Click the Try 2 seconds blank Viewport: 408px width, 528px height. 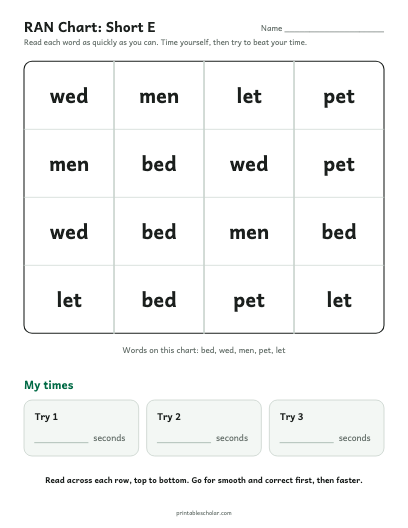tap(184, 441)
